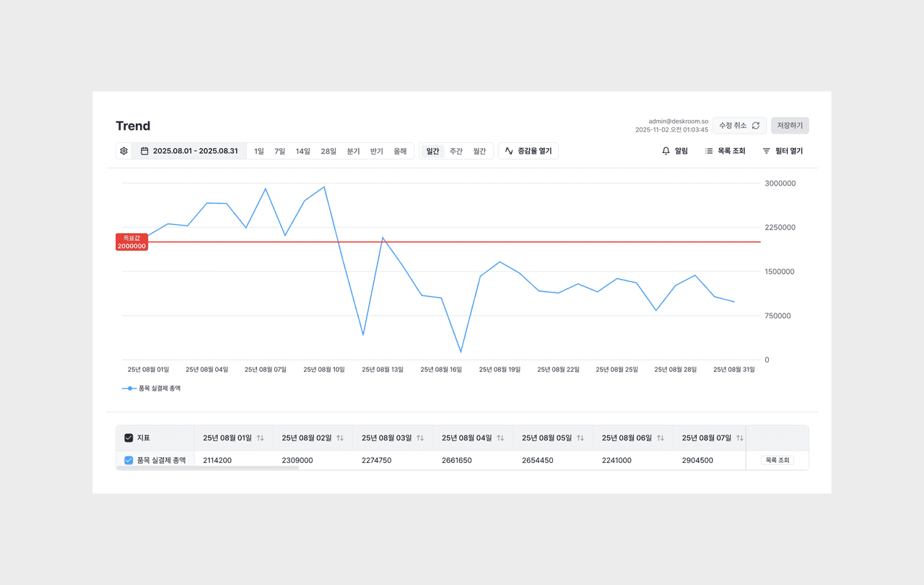
Task: Click the table horizontal scrollbar thumb
Action: pyautogui.click(x=207, y=468)
